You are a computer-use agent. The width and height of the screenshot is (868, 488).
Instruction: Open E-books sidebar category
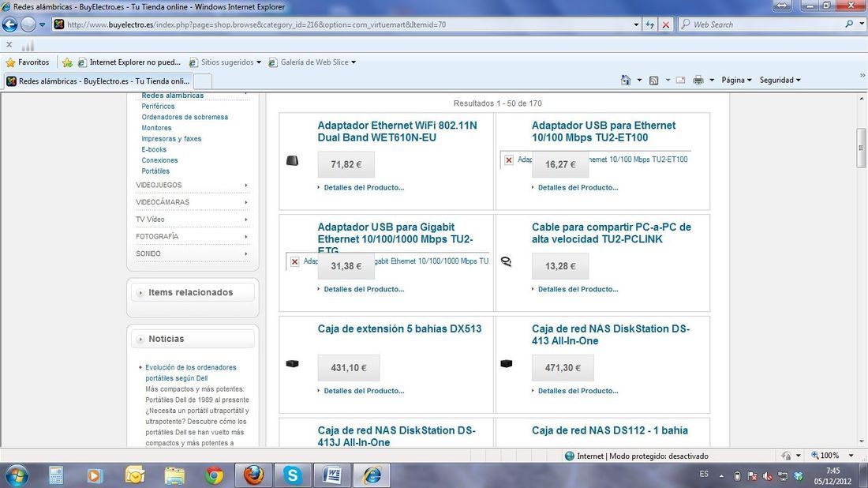click(153, 149)
